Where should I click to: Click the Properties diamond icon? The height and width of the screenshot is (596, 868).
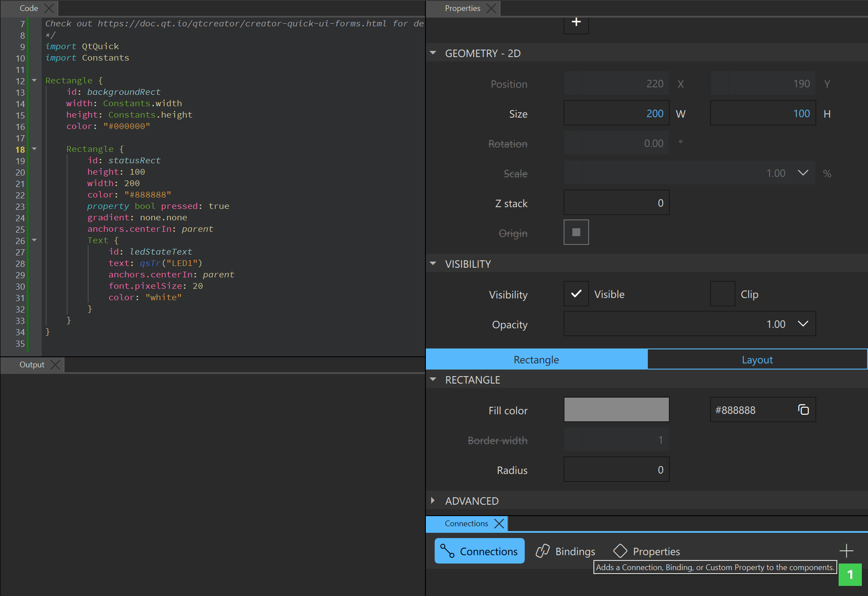point(620,551)
